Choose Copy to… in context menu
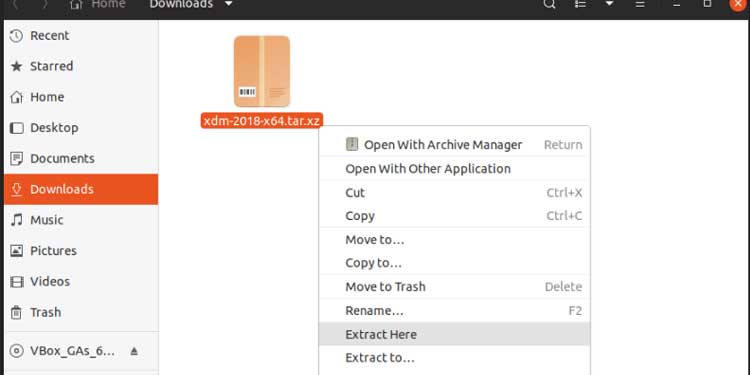750x375 pixels. tap(454, 263)
